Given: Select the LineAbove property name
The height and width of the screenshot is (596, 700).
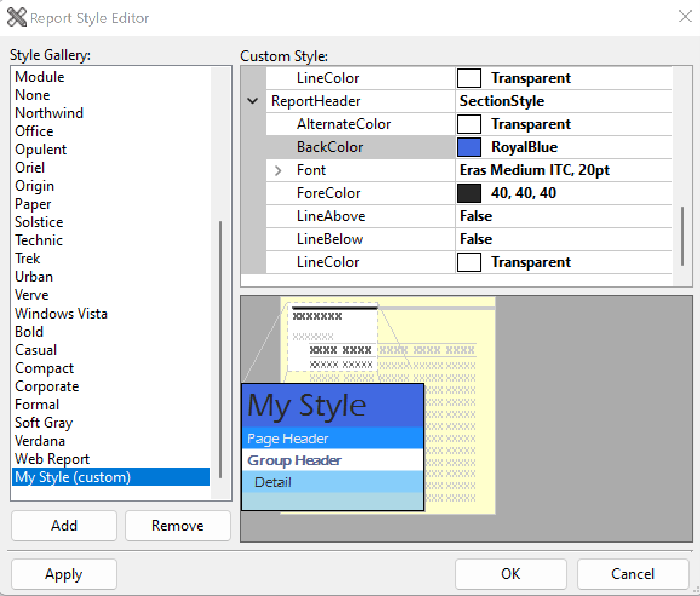Looking at the screenshot, I should [331, 216].
